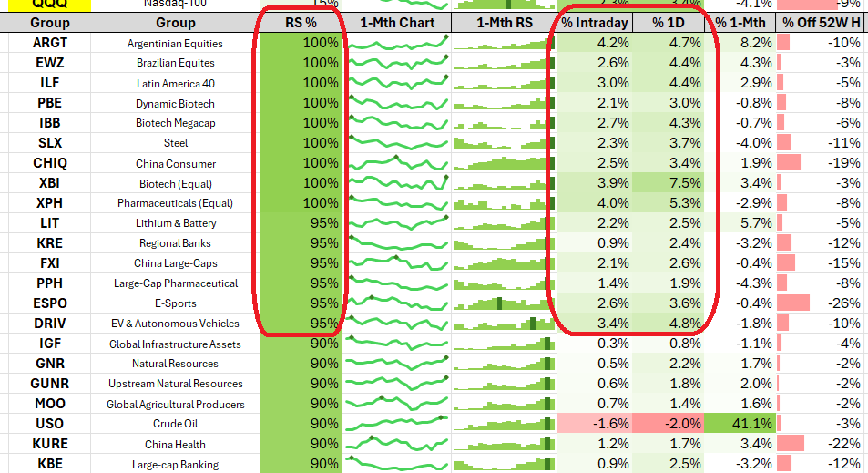Select the LIT ticker cell
This screenshot has width=868, height=473.
[50, 223]
